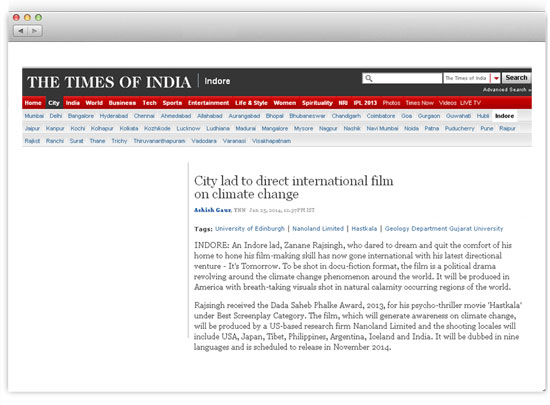This screenshot has height=405, width=550.
Task: Click The Times of India logo
Action: click(109, 82)
